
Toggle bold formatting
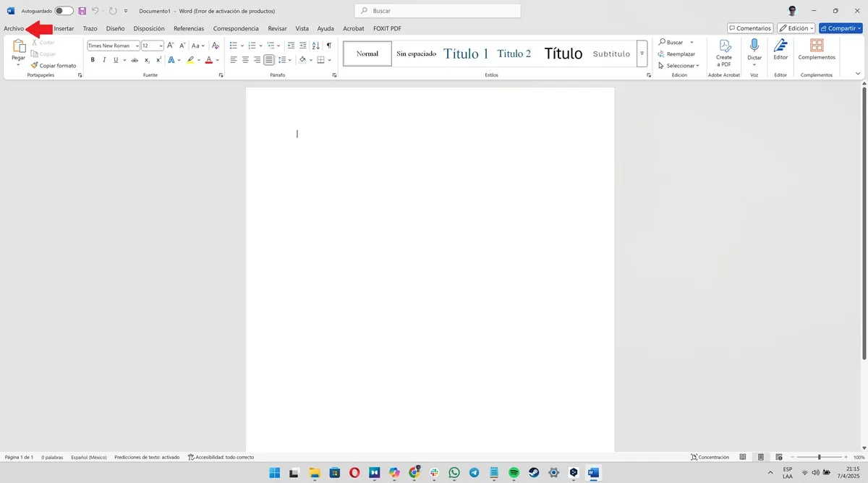point(93,60)
